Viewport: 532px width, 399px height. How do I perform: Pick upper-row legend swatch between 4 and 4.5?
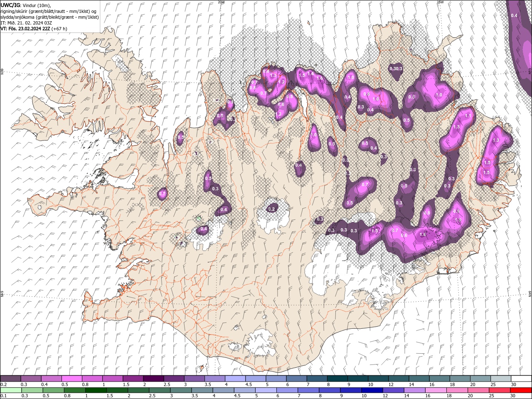pyautogui.click(x=235, y=379)
